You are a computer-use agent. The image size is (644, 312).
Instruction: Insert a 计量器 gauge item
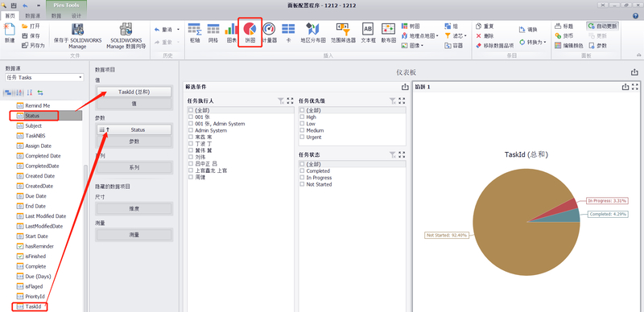pyautogui.click(x=269, y=33)
